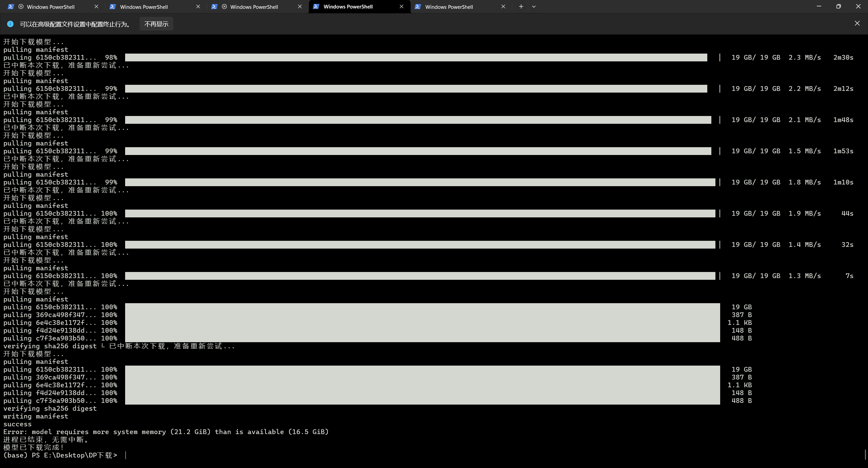Close the first PowerShell tab
The height and width of the screenshot is (468, 868).
click(x=96, y=6)
